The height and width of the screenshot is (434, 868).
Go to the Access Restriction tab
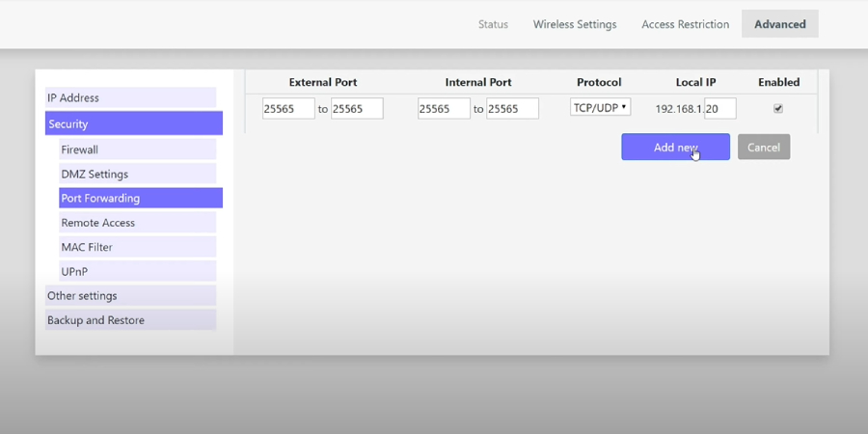click(x=685, y=24)
